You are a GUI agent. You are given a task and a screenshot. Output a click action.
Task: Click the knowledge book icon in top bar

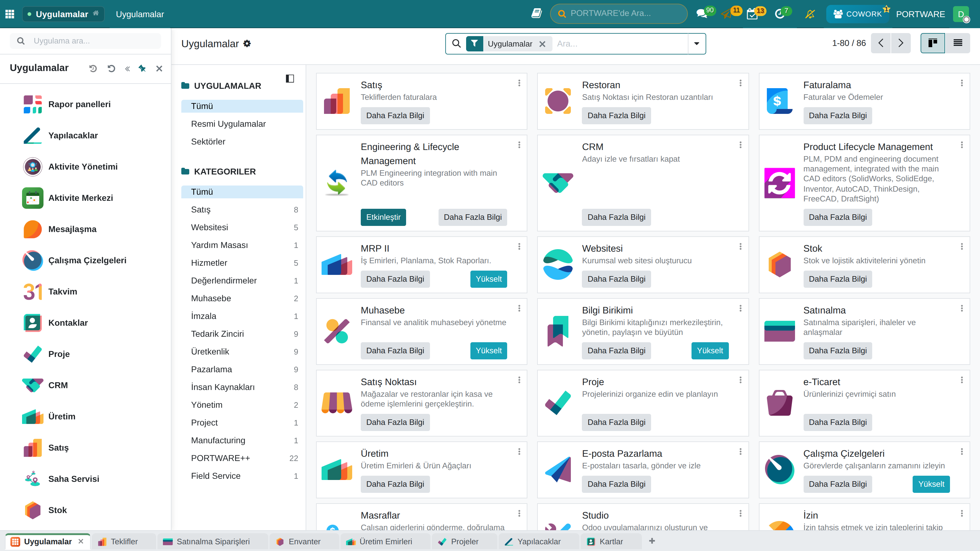(537, 14)
